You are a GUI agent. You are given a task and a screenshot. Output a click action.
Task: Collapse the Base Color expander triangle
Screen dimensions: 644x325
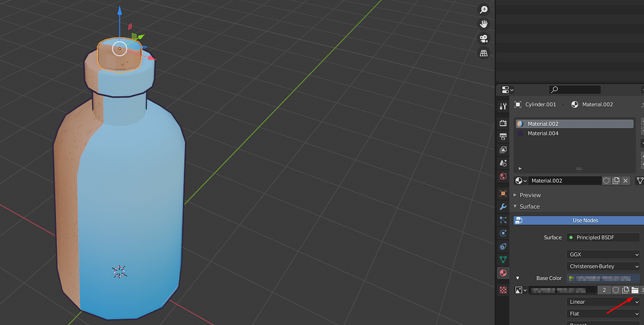518,278
